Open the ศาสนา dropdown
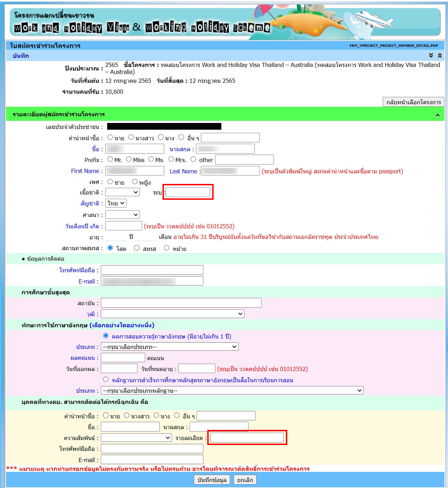Viewport: 448px width, 488px height. click(x=123, y=215)
